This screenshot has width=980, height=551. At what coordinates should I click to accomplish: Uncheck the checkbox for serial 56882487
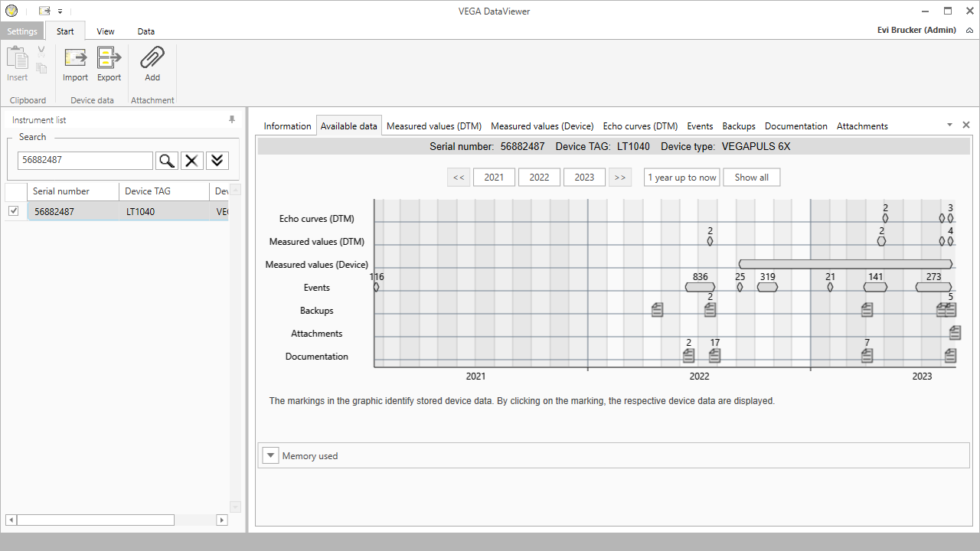point(14,211)
